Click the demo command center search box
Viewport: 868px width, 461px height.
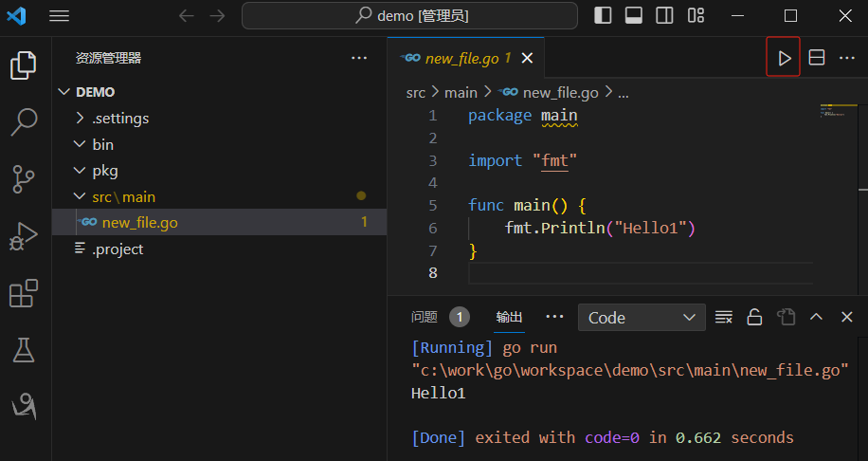click(x=409, y=15)
